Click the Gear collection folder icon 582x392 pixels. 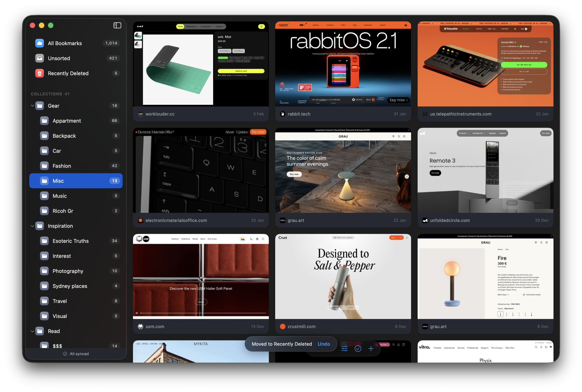(x=40, y=106)
